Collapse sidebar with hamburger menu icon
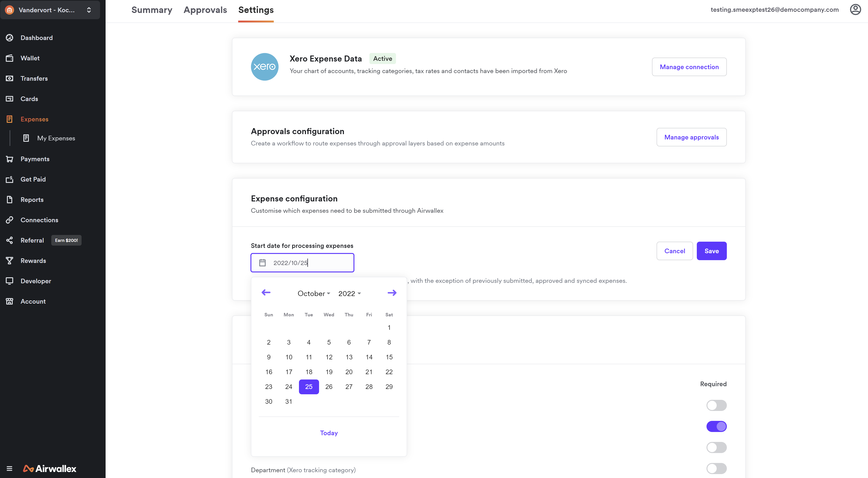868x478 pixels. (9, 469)
